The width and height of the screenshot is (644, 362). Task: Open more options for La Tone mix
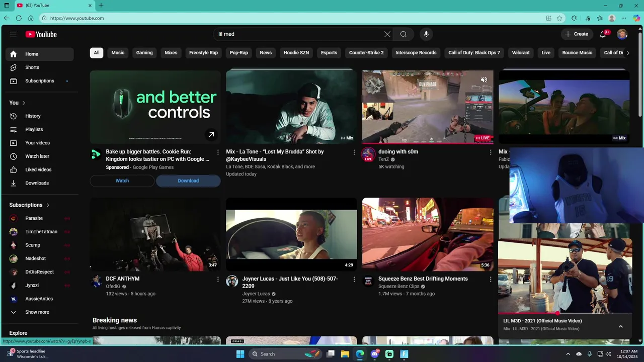point(354,152)
